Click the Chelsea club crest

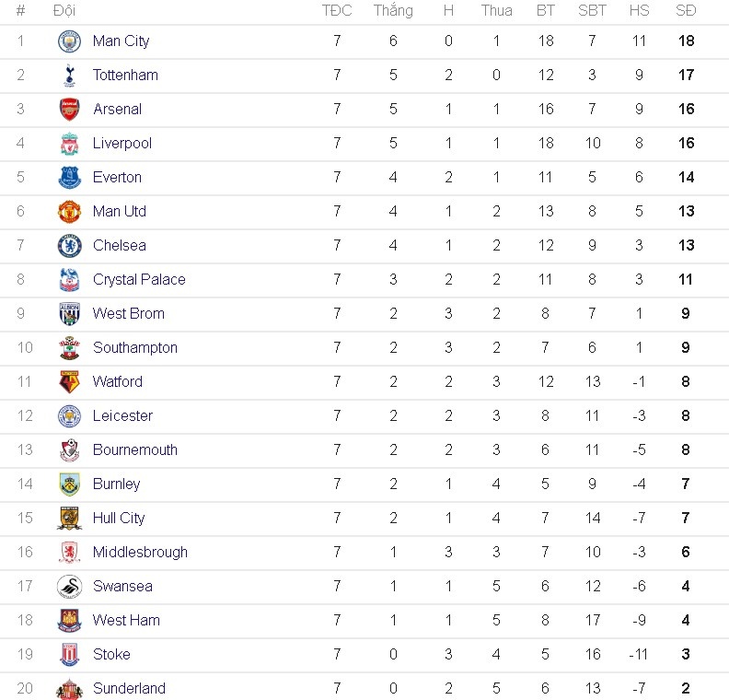70,246
